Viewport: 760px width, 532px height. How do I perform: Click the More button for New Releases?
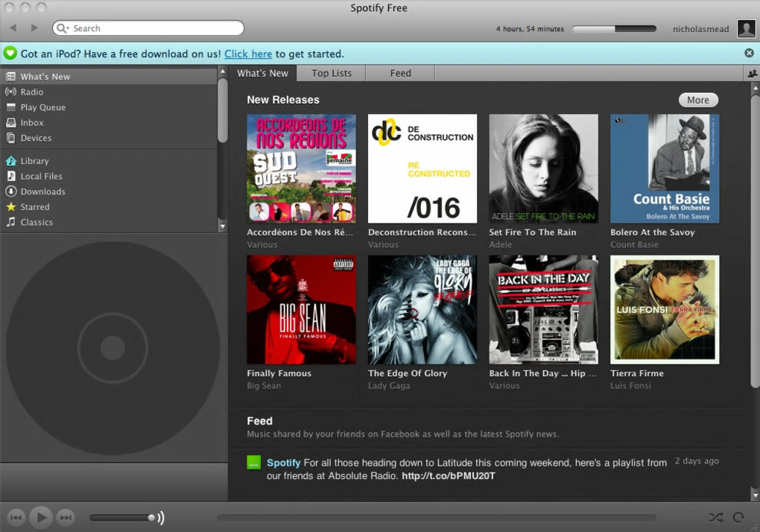(698, 100)
